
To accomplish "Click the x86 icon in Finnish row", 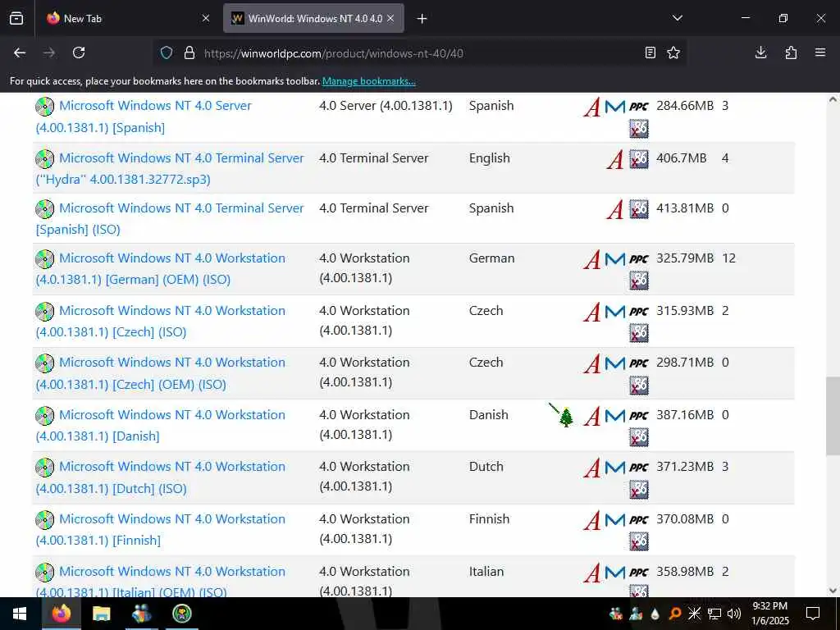I will click(638, 541).
